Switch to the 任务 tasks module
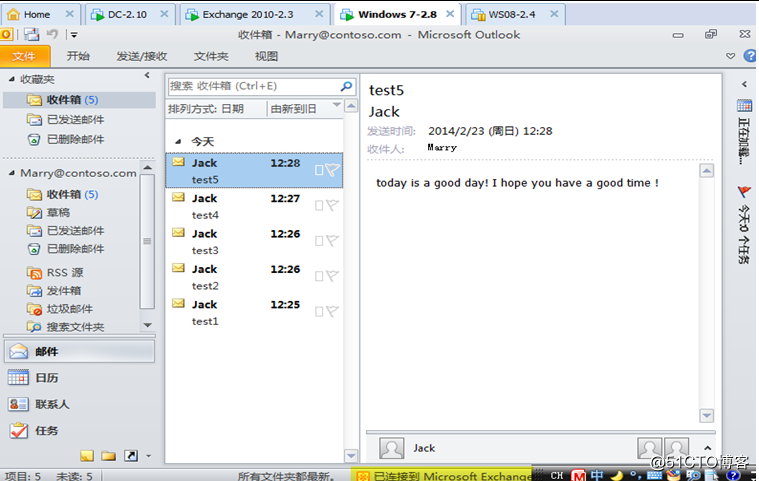759x481 pixels. (79, 430)
